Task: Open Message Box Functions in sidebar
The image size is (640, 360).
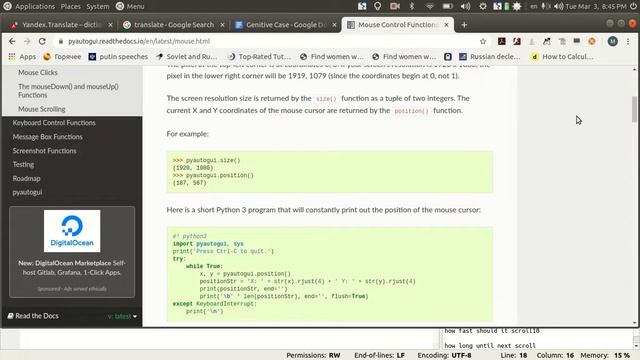Action: pyautogui.click(x=47, y=137)
